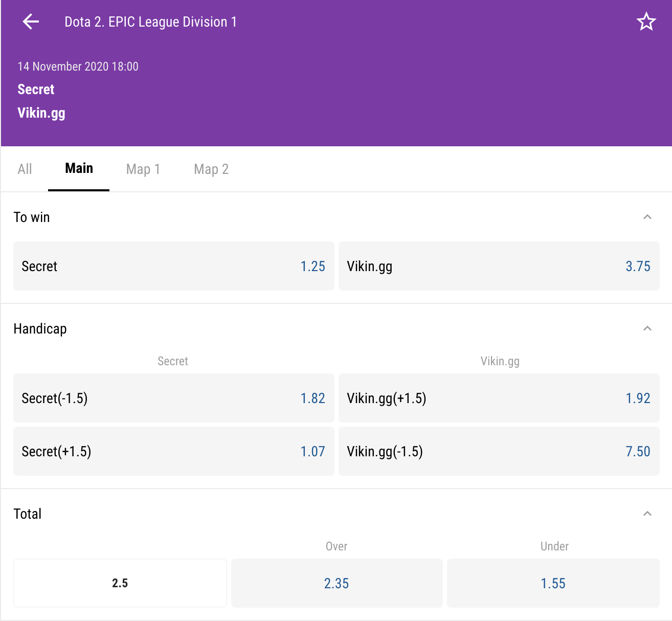Click the 2.5 total value cell
The image size is (672, 621).
120,583
